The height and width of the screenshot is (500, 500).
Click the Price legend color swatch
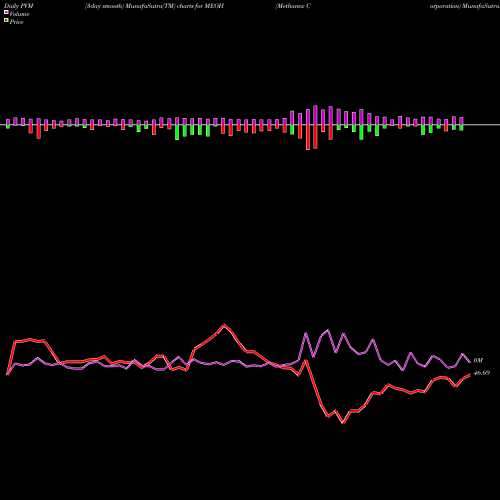click(6, 21)
